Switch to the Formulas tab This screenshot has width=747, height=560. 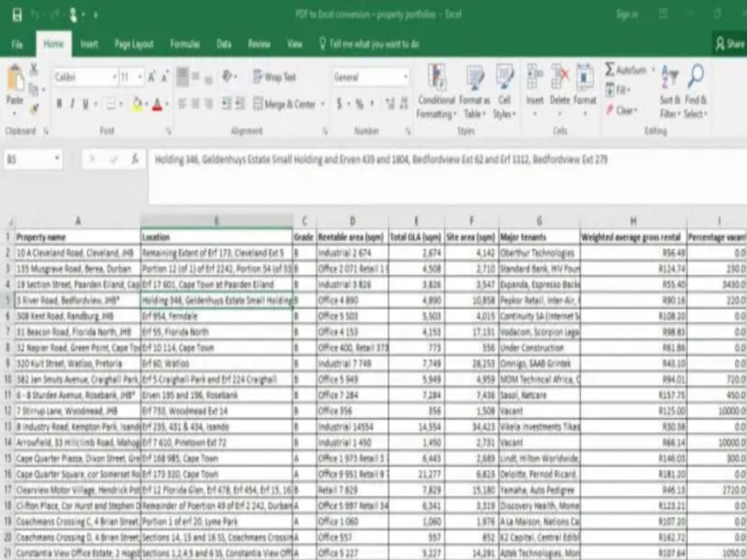tap(185, 44)
